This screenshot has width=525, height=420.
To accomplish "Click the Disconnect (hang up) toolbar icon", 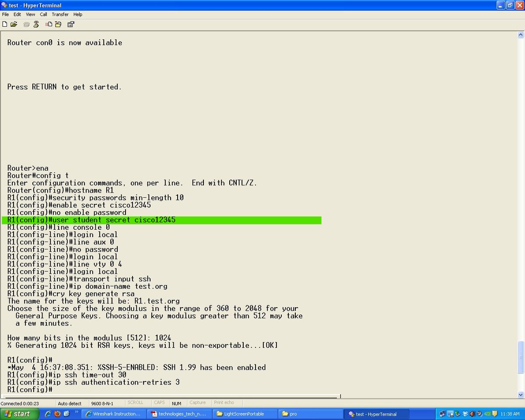I will pyautogui.click(x=36, y=24).
